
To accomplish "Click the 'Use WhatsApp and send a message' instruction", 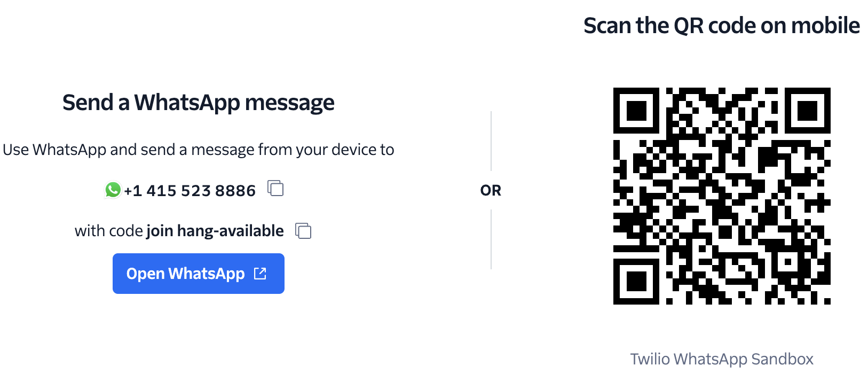I will [199, 150].
